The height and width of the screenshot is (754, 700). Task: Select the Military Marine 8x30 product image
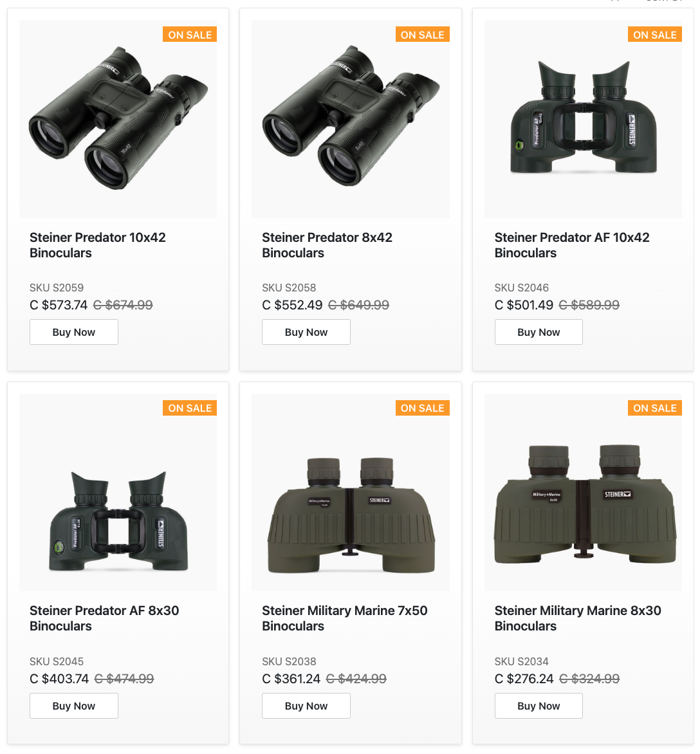[x=583, y=492]
